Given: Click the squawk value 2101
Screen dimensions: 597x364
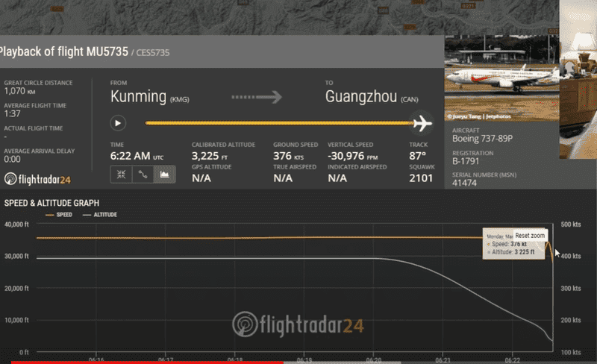Looking at the screenshot, I should [x=421, y=178].
